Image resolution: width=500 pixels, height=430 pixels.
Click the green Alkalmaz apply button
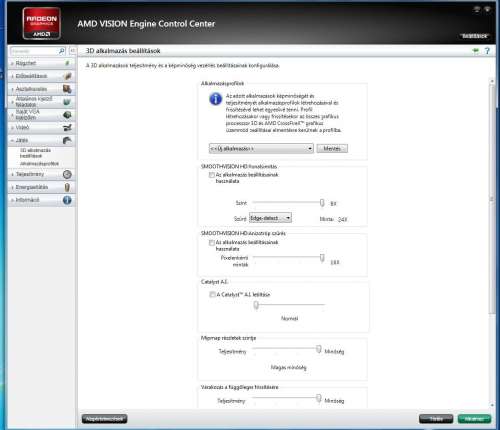(474, 419)
